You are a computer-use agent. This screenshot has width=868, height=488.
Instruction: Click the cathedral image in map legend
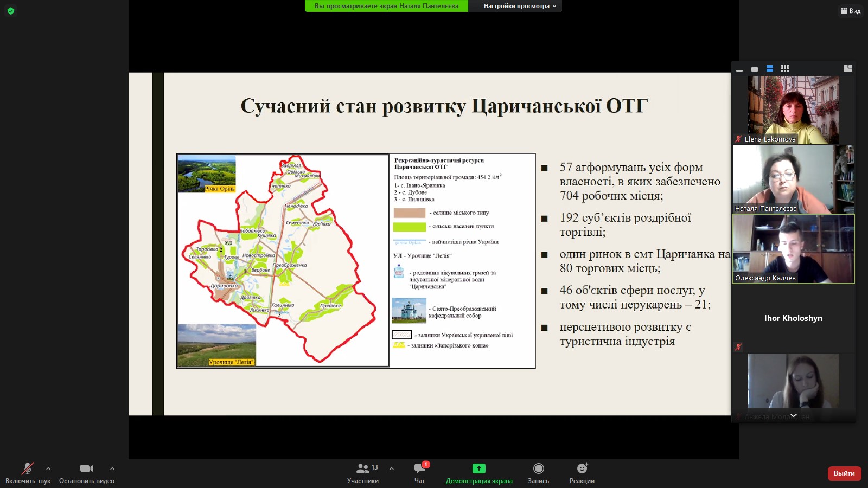[409, 311]
